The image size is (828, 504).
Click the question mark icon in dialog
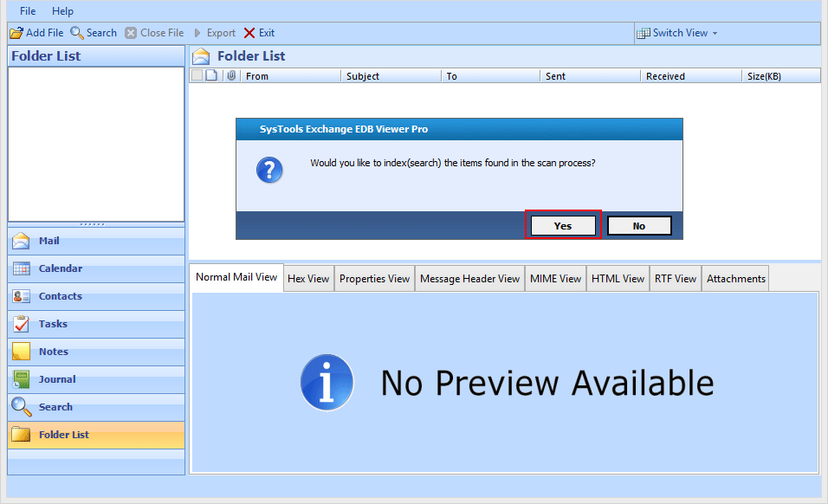269,170
